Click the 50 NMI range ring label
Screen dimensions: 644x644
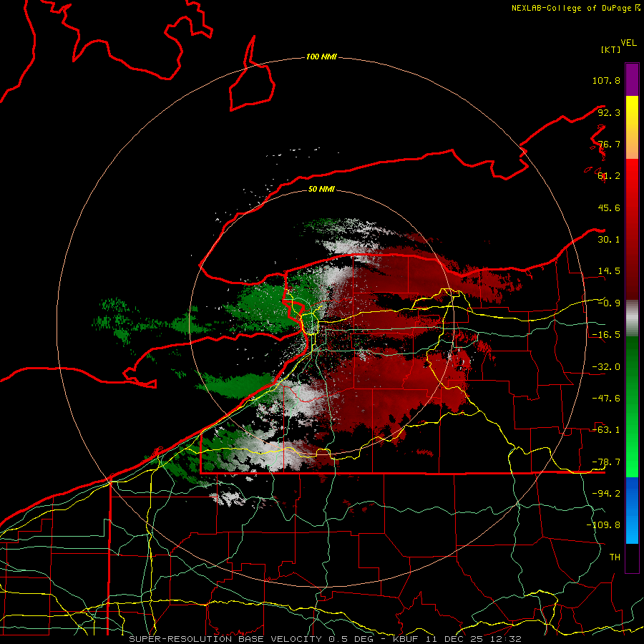click(321, 189)
